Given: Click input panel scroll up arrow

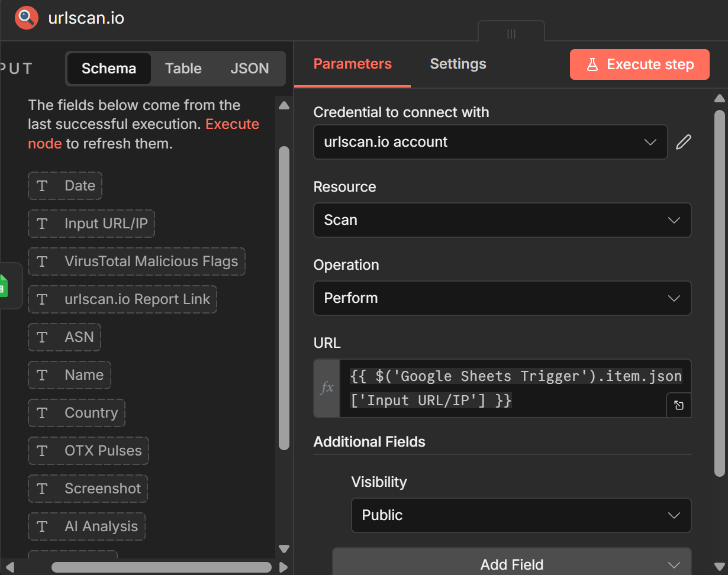Looking at the screenshot, I should (x=284, y=105).
